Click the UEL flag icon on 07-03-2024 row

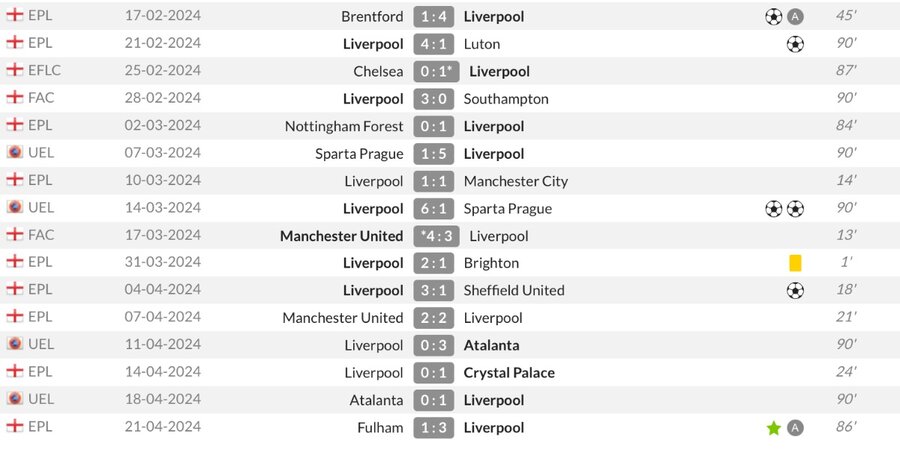[x=15, y=152]
